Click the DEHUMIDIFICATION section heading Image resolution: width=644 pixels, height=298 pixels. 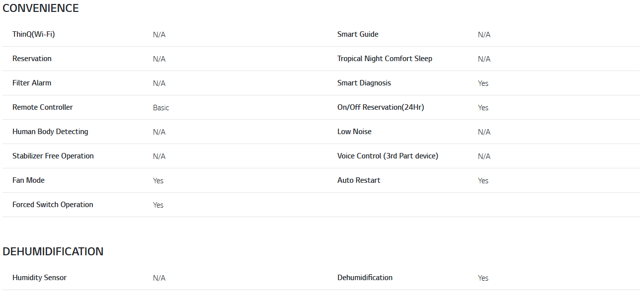point(53,252)
